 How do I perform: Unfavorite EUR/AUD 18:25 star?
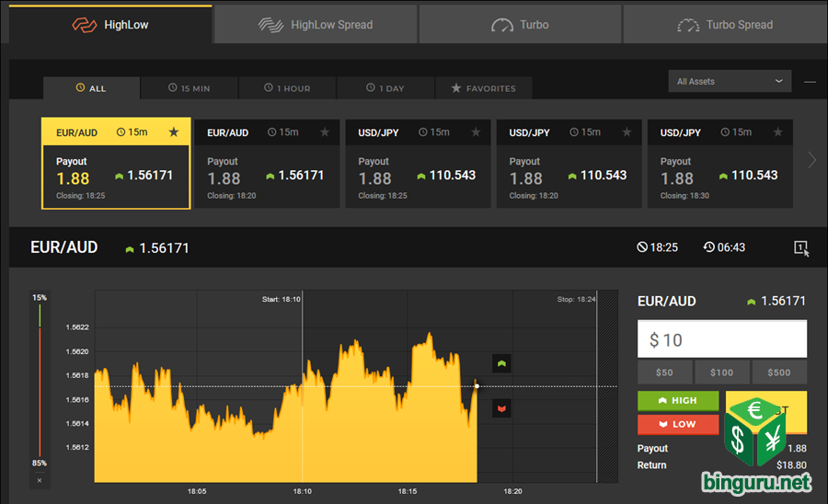click(174, 132)
